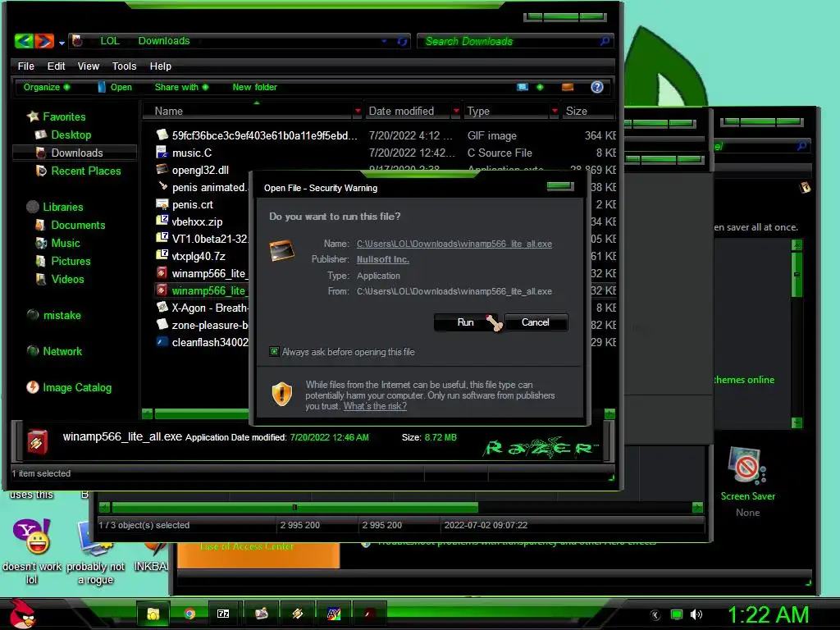Open the Help menu
The image size is (840, 630).
[161, 66]
